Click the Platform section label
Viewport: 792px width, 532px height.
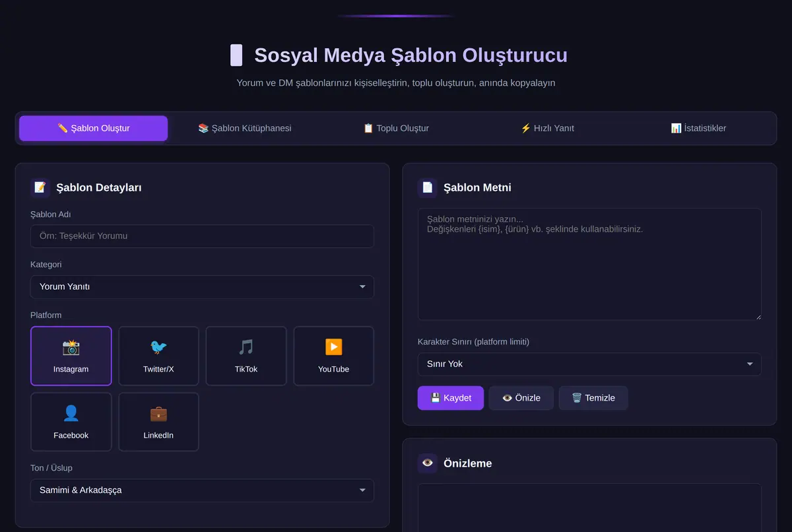click(x=46, y=316)
